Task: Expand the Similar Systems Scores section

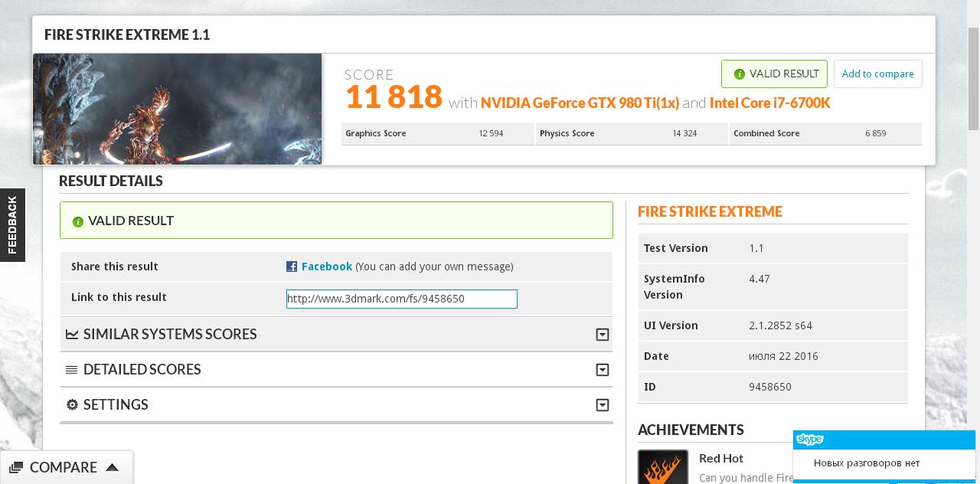Action: pos(336,334)
